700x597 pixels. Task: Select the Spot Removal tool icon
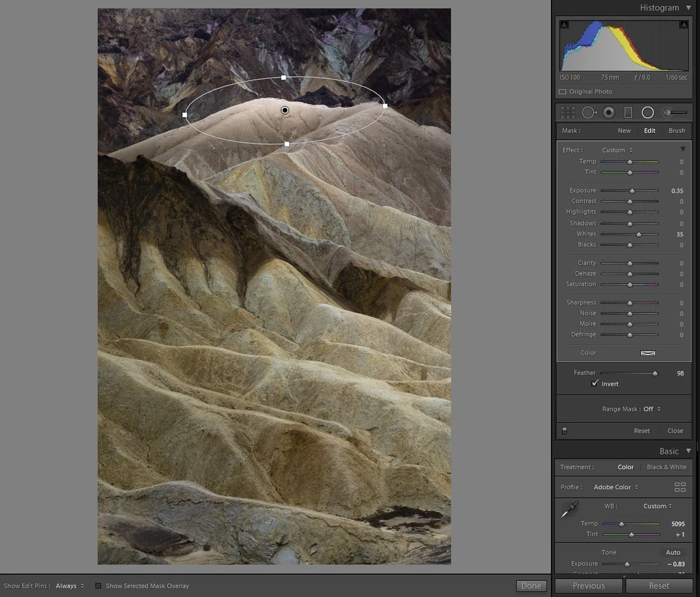pos(589,112)
